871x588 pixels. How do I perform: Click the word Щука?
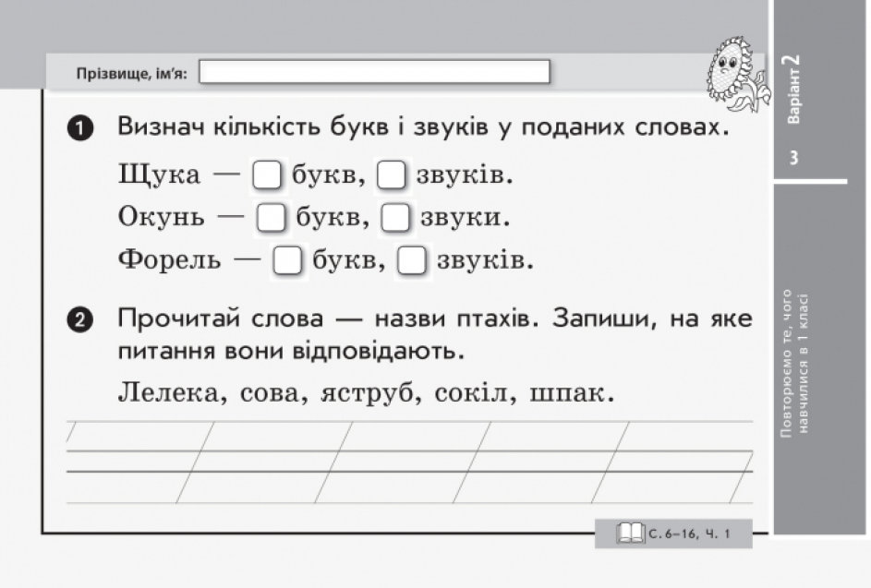click(159, 175)
